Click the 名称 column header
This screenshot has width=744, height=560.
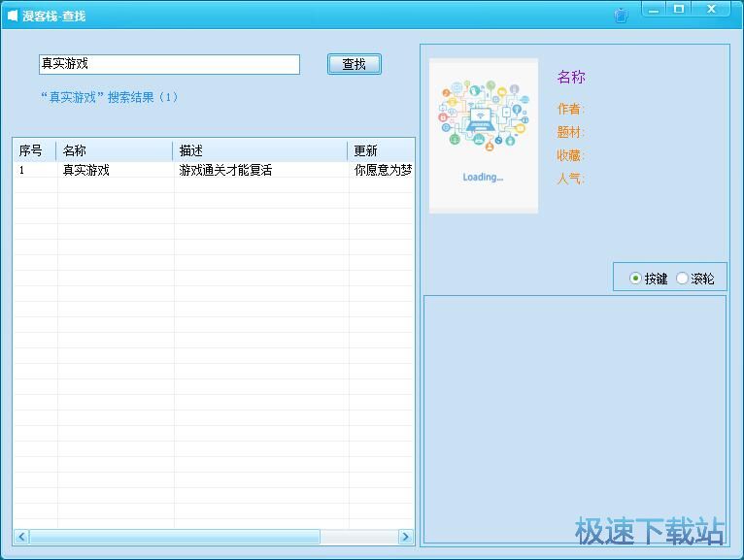click(x=115, y=150)
